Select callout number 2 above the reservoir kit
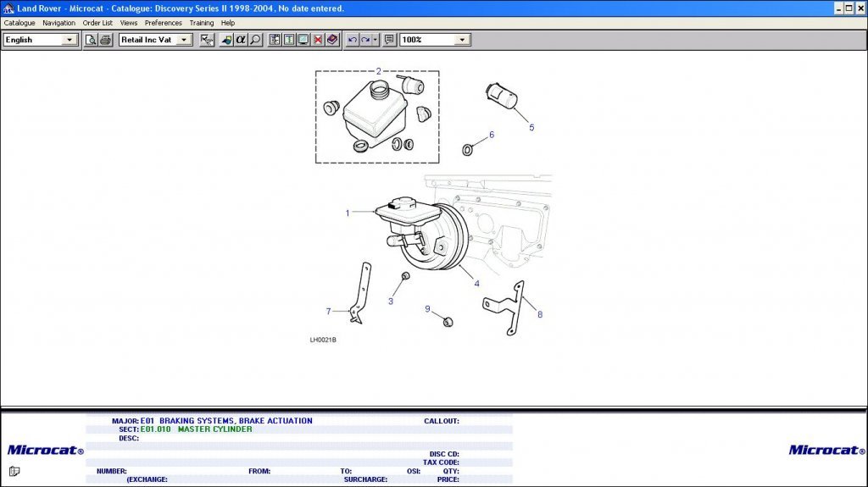Screen dimensions: 868x487 pyautogui.click(x=379, y=71)
